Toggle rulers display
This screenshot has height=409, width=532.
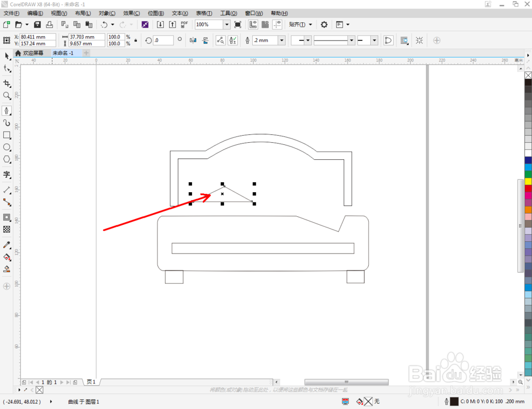(x=253, y=24)
